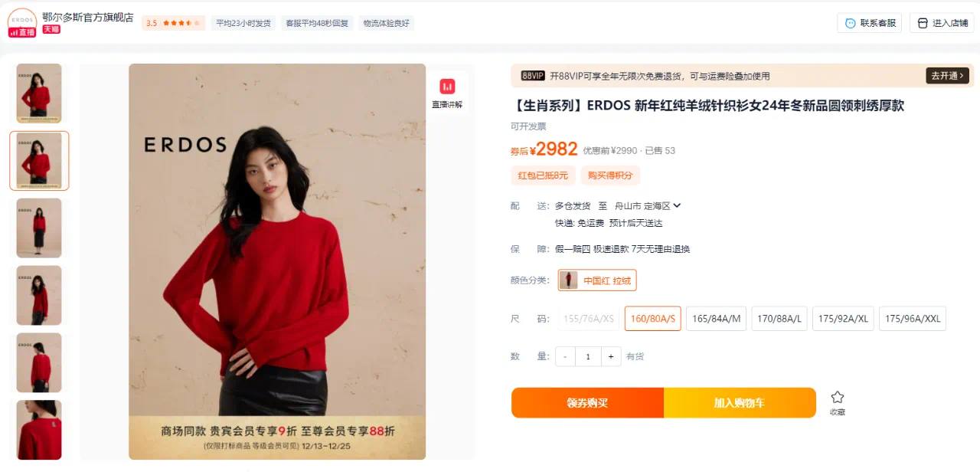The height and width of the screenshot is (472, 980).
Task: Open the 去开通 88VIP expander
Action: pos(948,76)
